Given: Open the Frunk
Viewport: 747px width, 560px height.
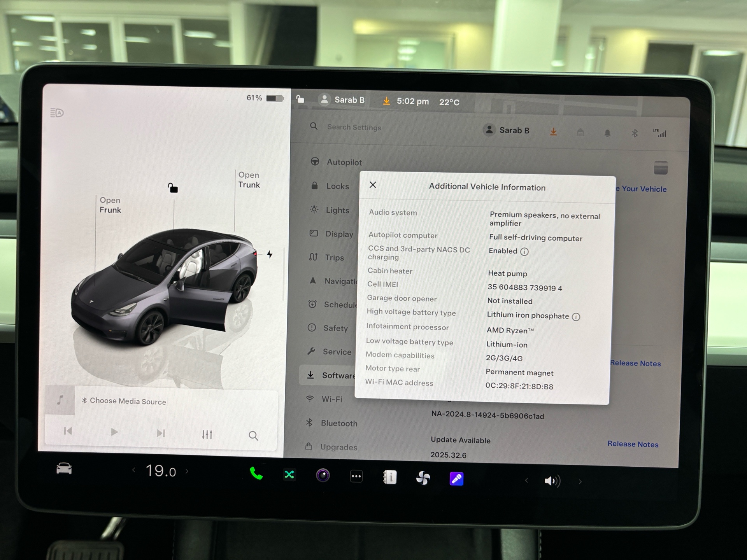Looking at the screenshot, I should [x=110, y=205].
